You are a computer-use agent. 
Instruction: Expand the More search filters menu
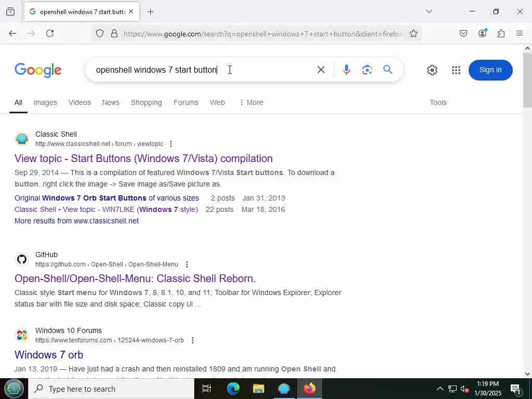click(x=251, y=102)
